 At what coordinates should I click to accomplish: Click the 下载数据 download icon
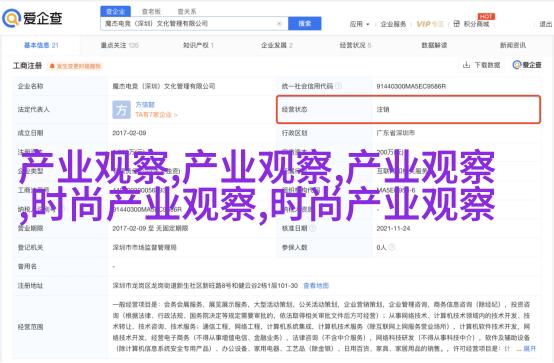coord(466,65)
